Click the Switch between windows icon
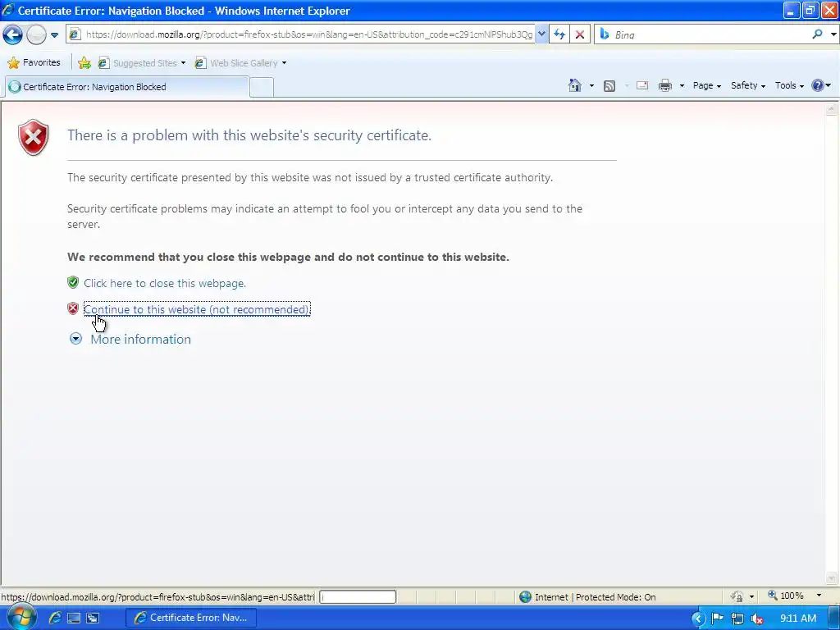 (x=92, y=619)
